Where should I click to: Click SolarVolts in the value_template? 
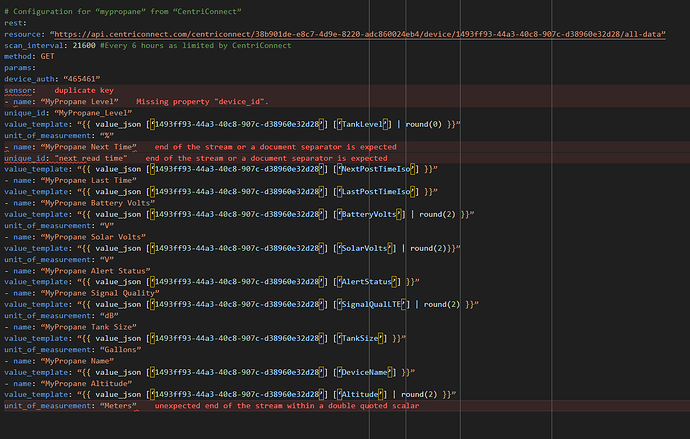365,249
